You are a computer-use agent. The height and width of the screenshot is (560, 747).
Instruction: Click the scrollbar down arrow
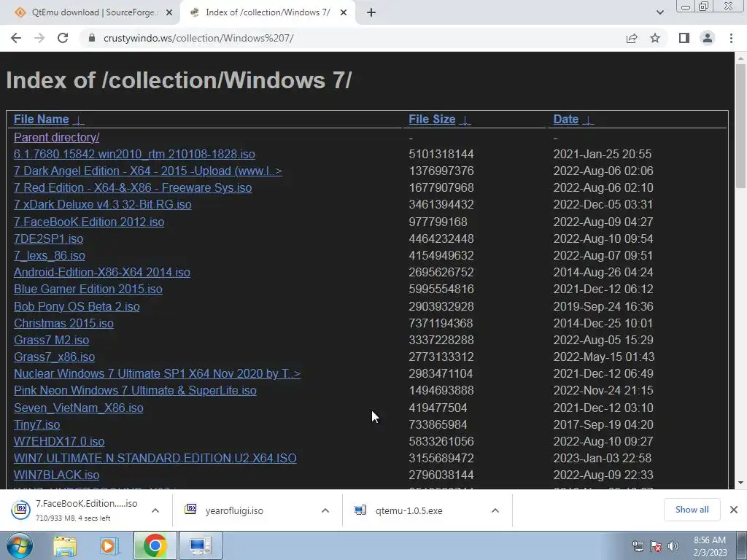tap(741, 483)
